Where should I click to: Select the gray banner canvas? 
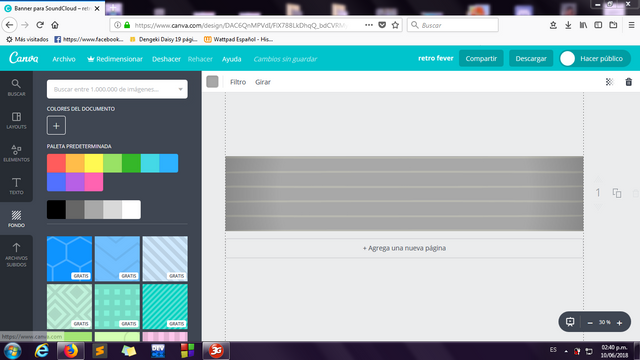coord(404,193)
